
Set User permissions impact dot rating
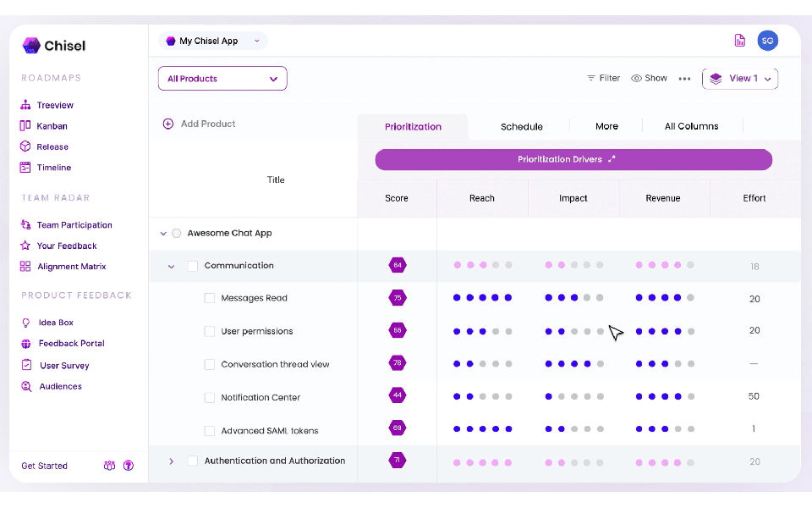click(x=573, y=331)
